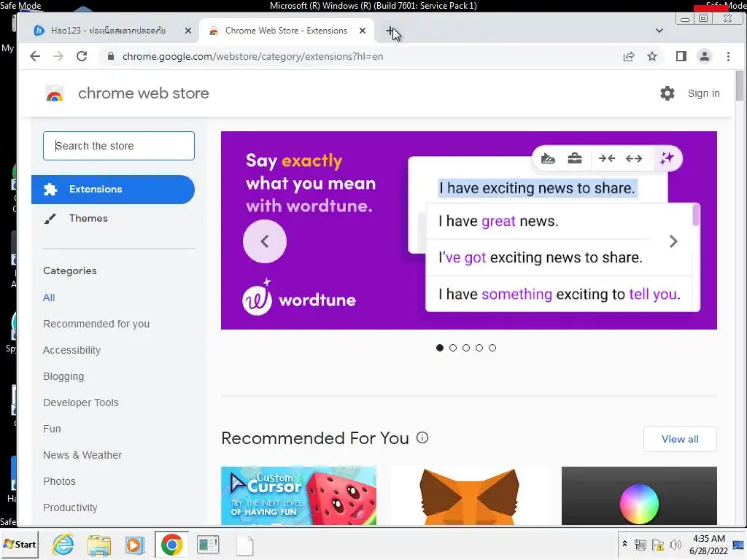Image resolution: width=747 pixels, height=560 pixels.
Task: Open the Productivity category
Action: click(70, 507)
